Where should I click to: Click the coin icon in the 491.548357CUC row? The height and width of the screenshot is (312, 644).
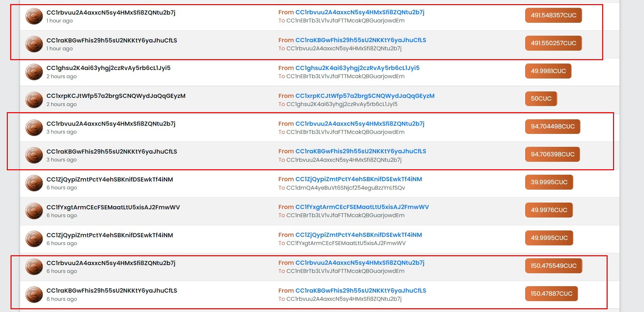34,16
